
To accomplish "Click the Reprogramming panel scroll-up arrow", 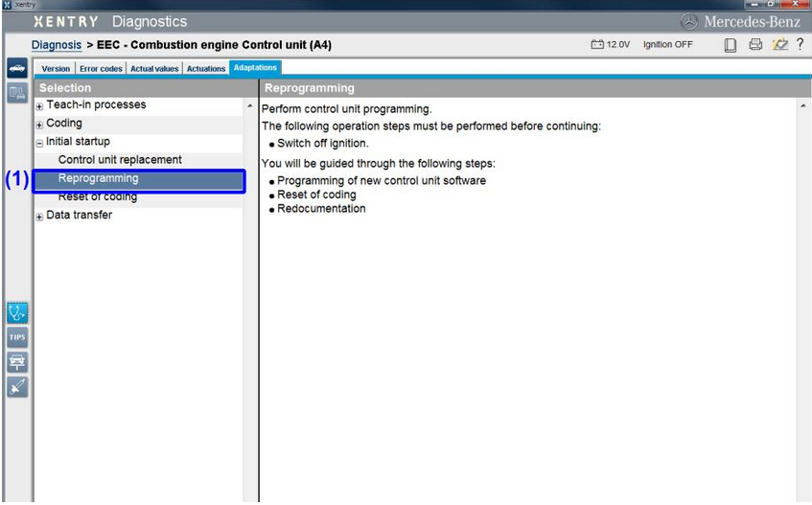I will point(803,105).
